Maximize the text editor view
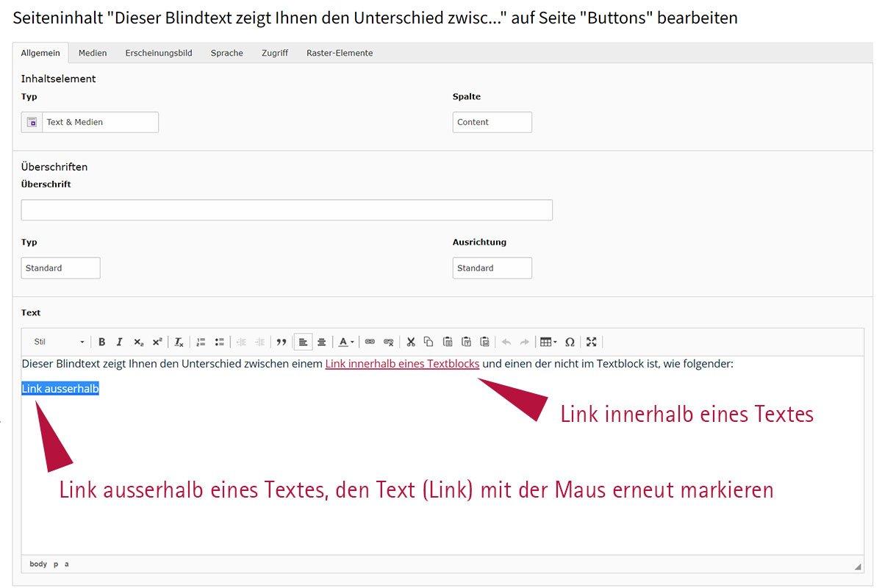882x588 pixels. coord(592,342)
